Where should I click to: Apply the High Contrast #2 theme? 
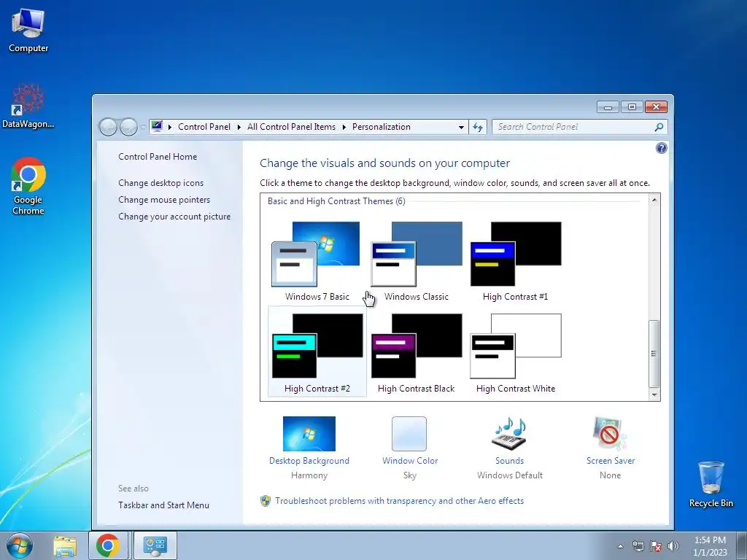(x=317, y=352)
